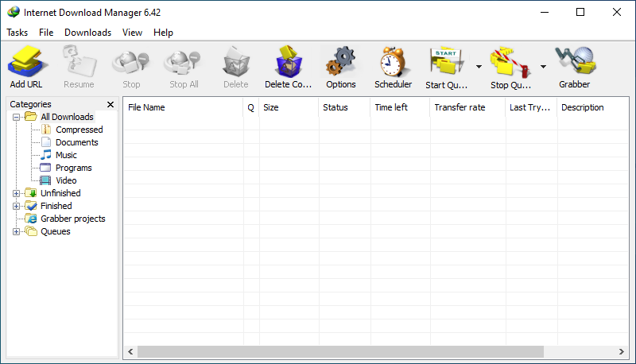Expand the Finished tree node
Viewport: 636px width, 364px height.
coord(16,206)
